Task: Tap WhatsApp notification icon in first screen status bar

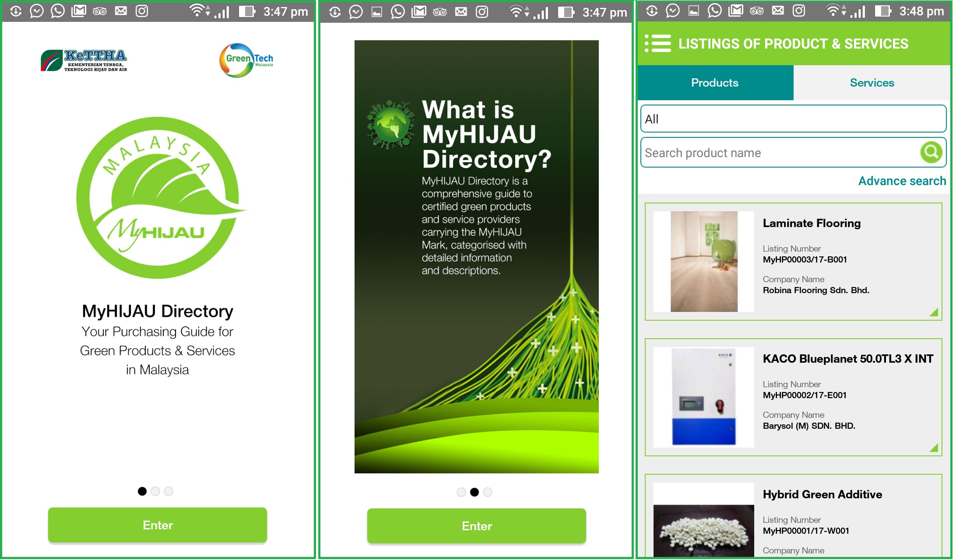Action: [57, 11]
